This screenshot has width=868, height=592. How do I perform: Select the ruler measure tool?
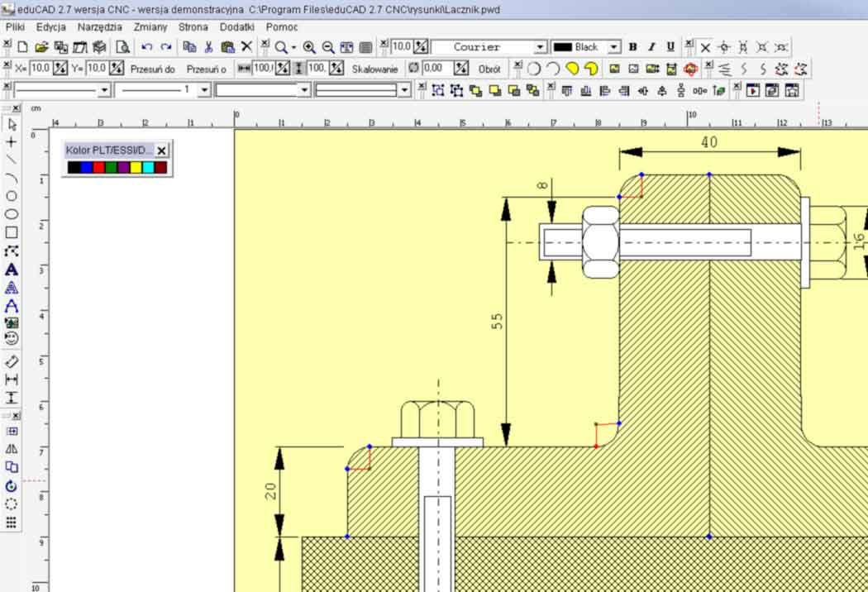click(11, 361)
